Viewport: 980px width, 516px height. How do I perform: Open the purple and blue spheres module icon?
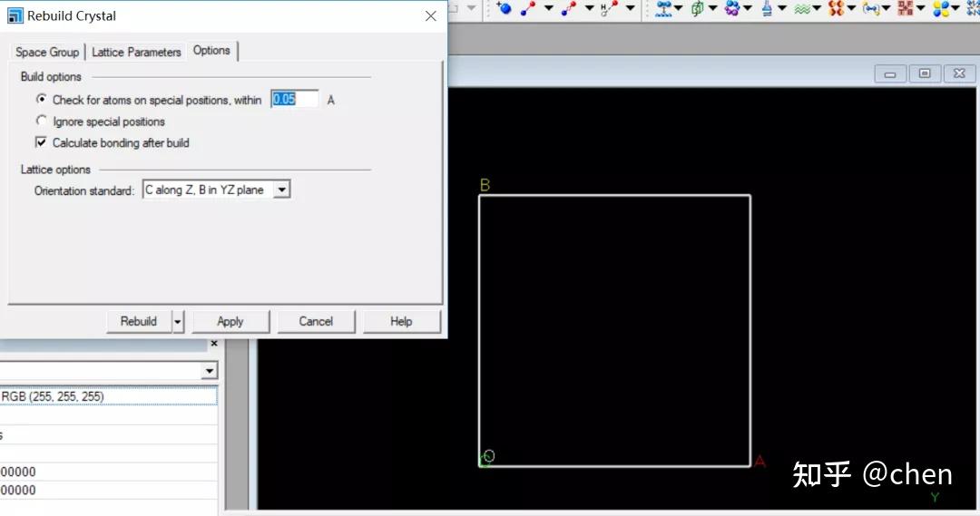point(731,8)
